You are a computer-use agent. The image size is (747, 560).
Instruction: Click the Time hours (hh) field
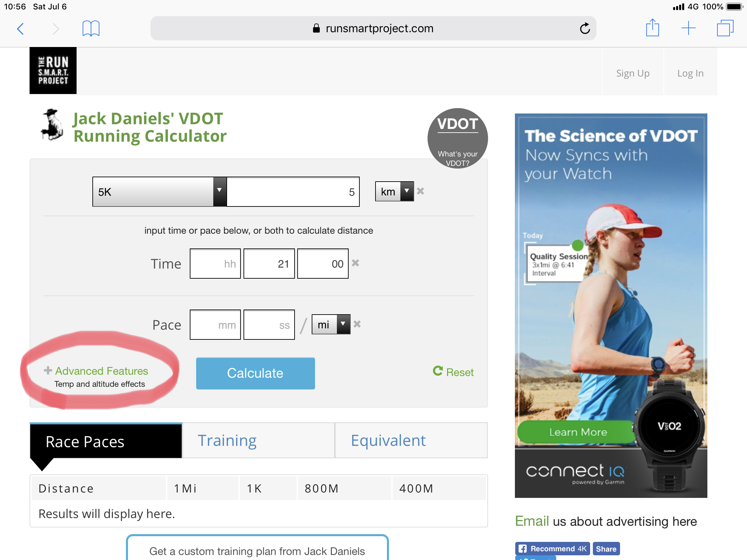(215, 264)
